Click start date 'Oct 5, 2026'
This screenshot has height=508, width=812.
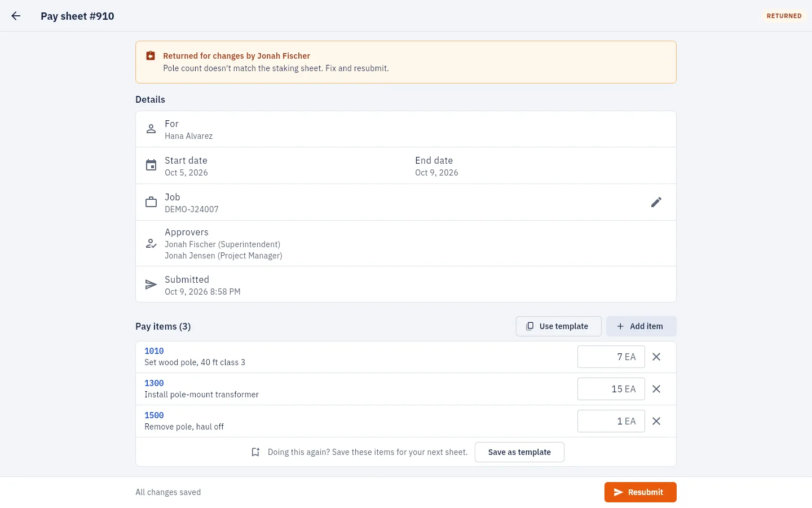point(186,173)
